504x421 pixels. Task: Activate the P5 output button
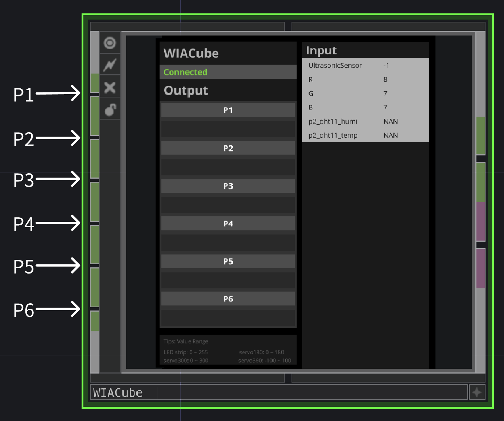pos(228,262)
